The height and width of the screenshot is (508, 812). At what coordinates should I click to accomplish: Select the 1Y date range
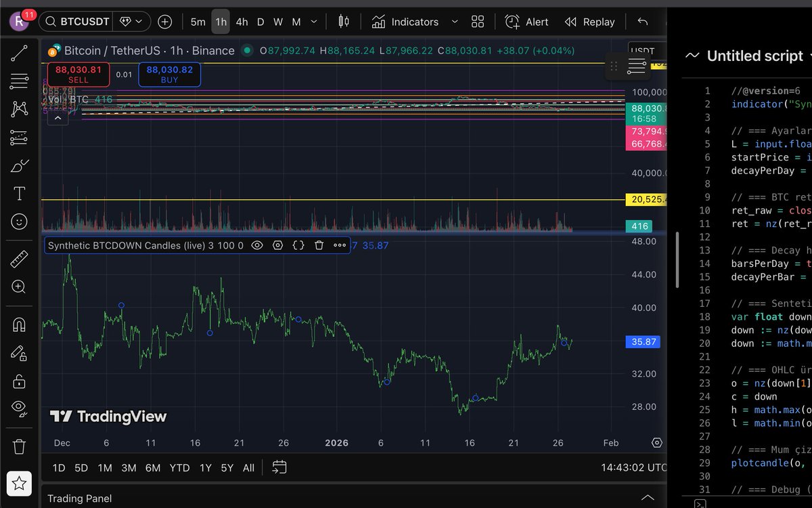(205, 467)
